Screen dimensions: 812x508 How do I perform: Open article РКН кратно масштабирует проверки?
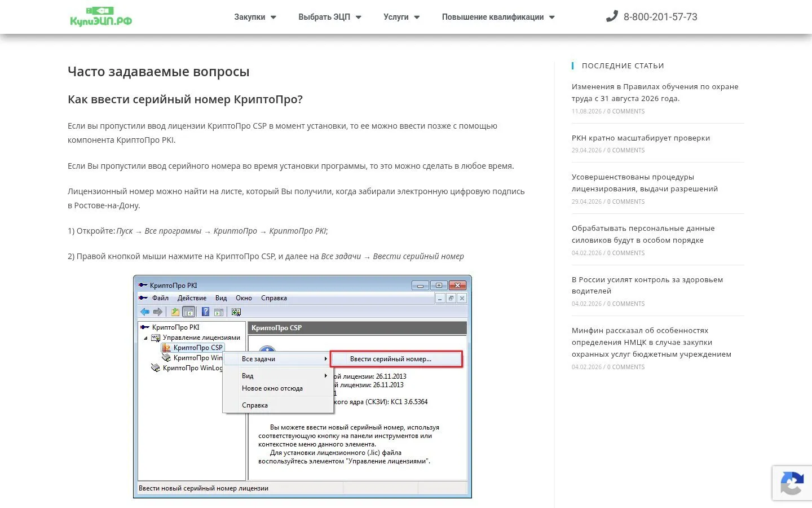point(641,138)
